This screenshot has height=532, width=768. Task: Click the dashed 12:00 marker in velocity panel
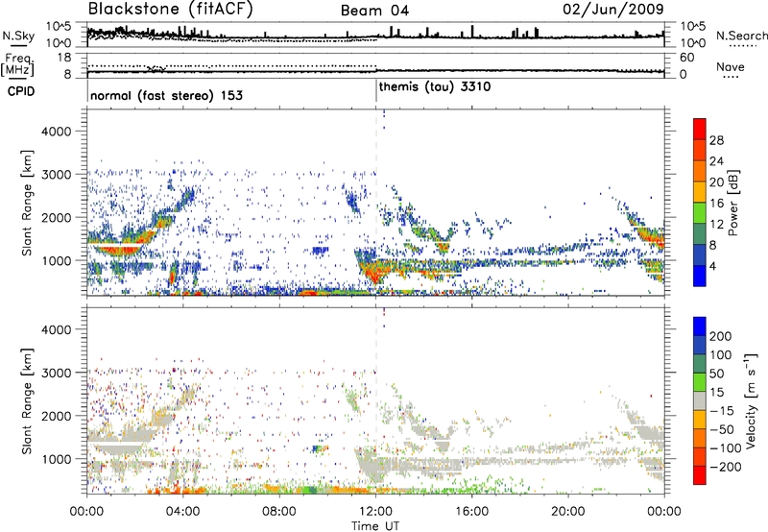[376, 400]
